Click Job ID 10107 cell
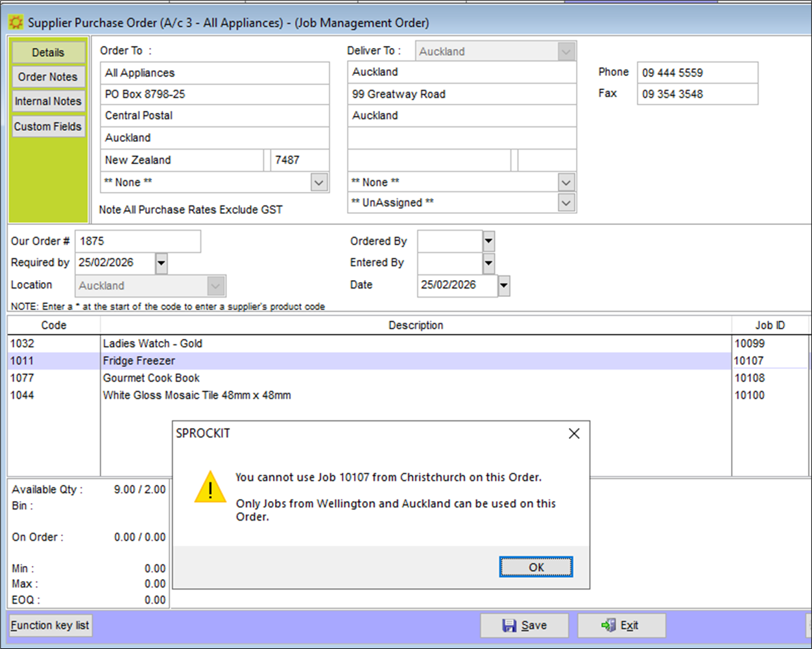Screen dimensions: 812x649 [770, 361]
